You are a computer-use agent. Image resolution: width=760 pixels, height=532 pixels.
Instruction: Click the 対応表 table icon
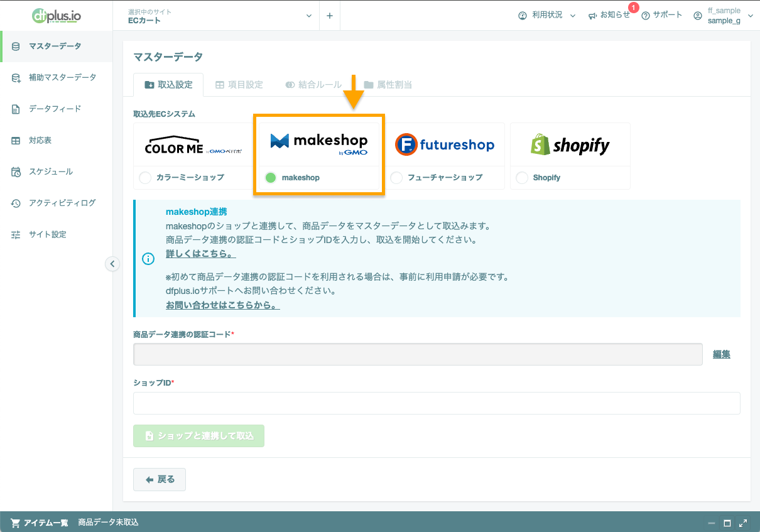[16, 140]
